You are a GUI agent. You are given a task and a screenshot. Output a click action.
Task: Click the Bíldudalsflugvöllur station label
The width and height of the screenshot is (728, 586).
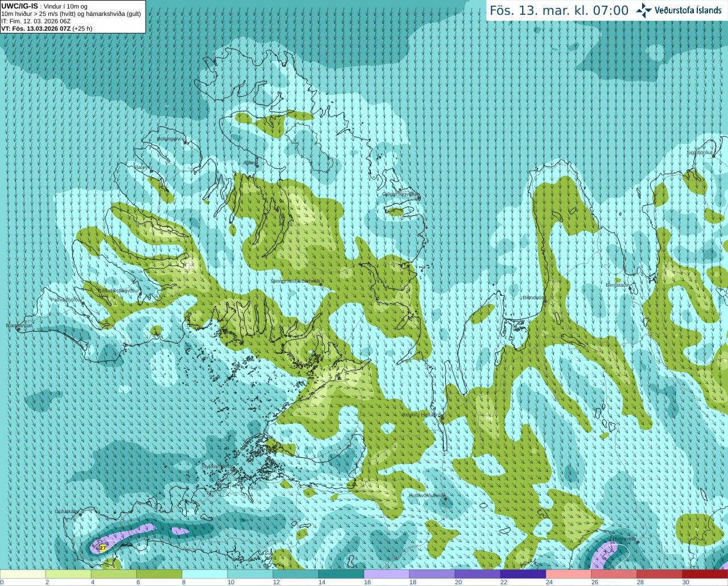click(x=118, y=290)
